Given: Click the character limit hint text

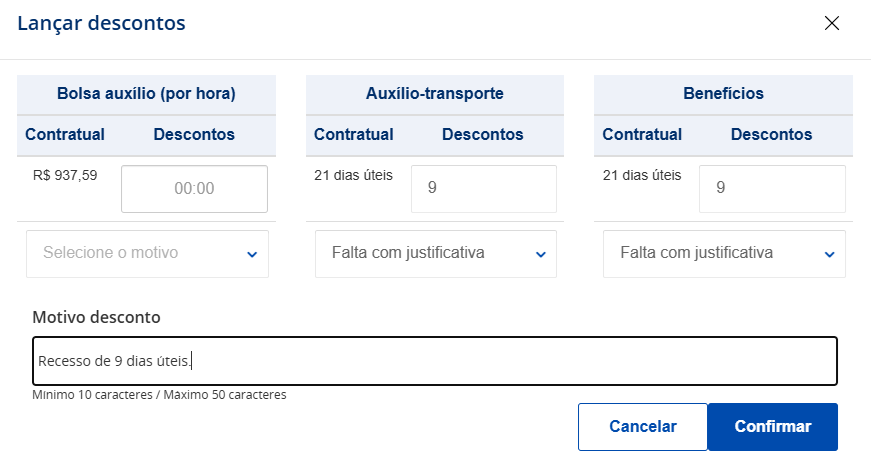Looking at the screenshot, I should click(x=159, y=395).
